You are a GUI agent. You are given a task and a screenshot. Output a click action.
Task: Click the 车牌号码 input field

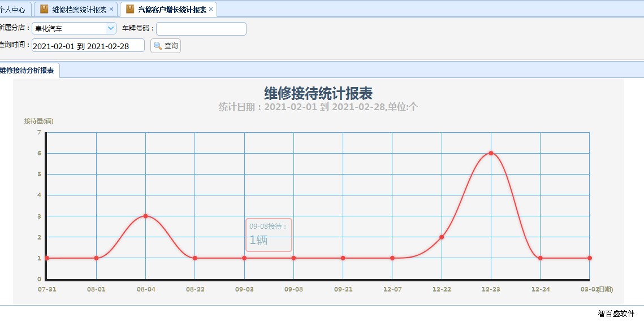(x=201, y=28)
